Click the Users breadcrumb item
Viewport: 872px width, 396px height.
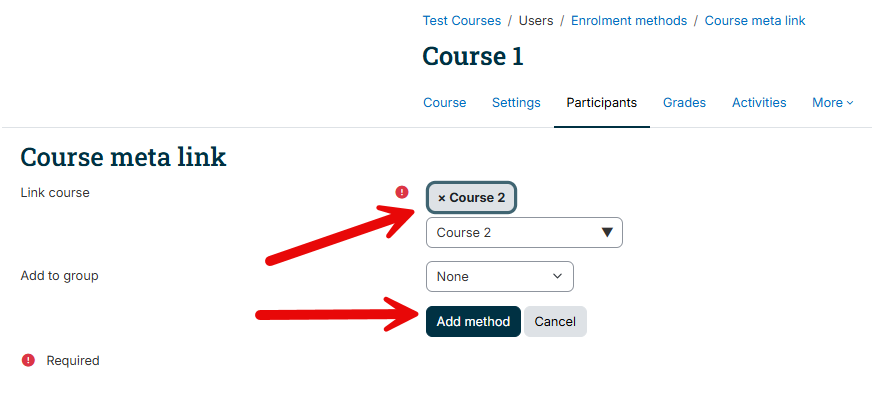(x=536, y=21)
